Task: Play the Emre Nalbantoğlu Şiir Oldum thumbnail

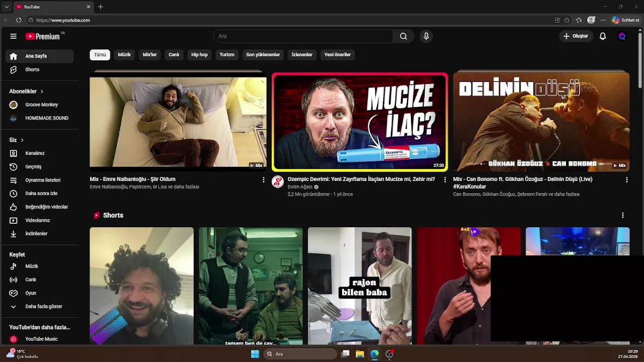Action: click(178, 121)
